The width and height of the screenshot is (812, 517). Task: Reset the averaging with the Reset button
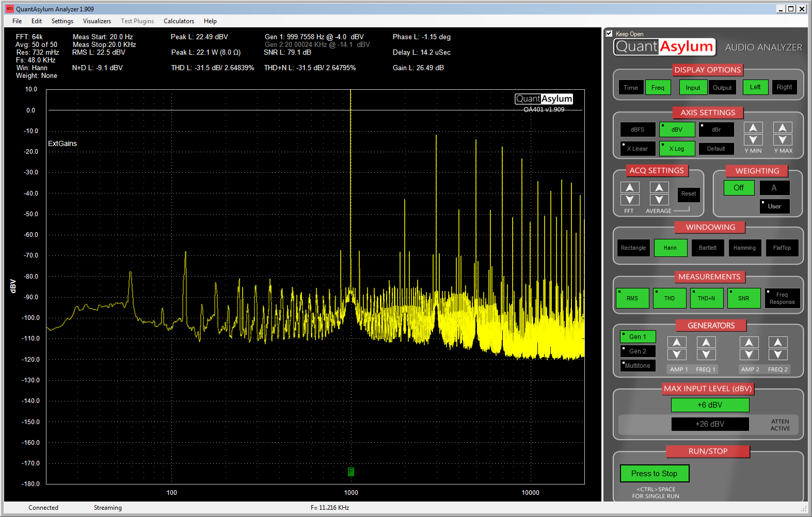(x=689, y=195)
